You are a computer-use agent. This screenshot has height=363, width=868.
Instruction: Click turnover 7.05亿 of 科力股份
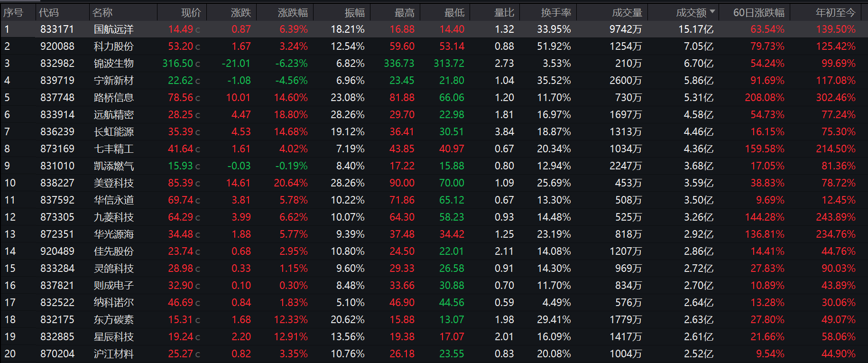click(x=699, y=47)
